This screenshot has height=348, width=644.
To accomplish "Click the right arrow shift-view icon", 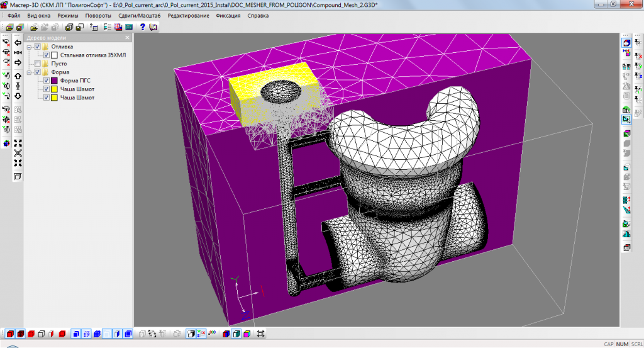I will (18, 62).
